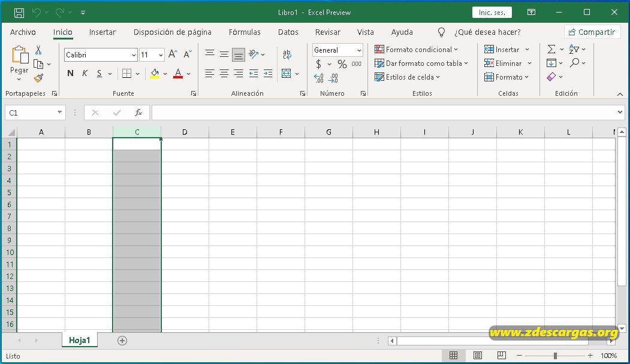Click the Cut scissors icon
The width and height of the screenshot is (630, 364).
[x=38, y=50]
